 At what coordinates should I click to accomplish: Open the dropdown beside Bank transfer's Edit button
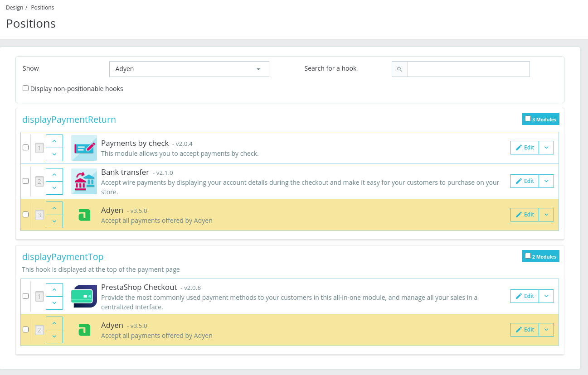coord(546,181)
